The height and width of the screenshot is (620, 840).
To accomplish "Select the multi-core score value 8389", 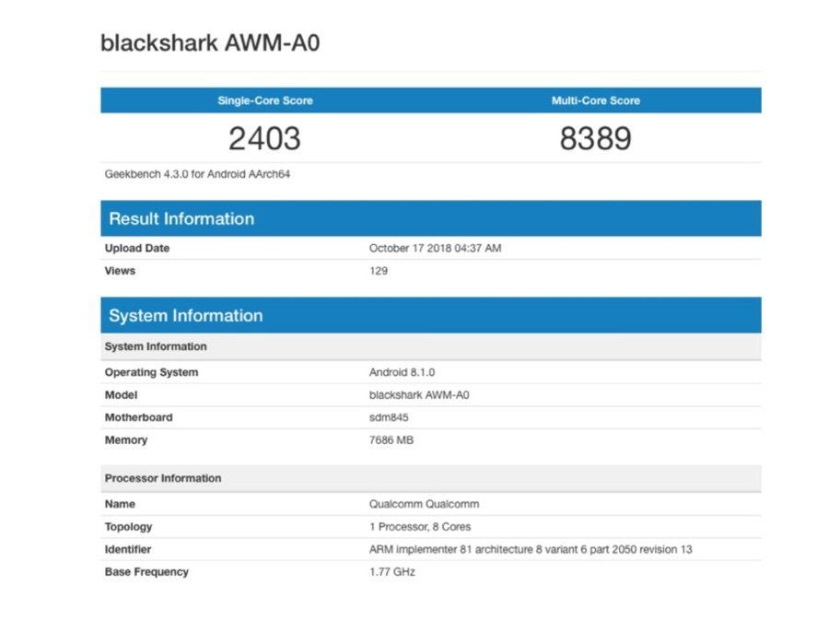I will click(595, 138).
